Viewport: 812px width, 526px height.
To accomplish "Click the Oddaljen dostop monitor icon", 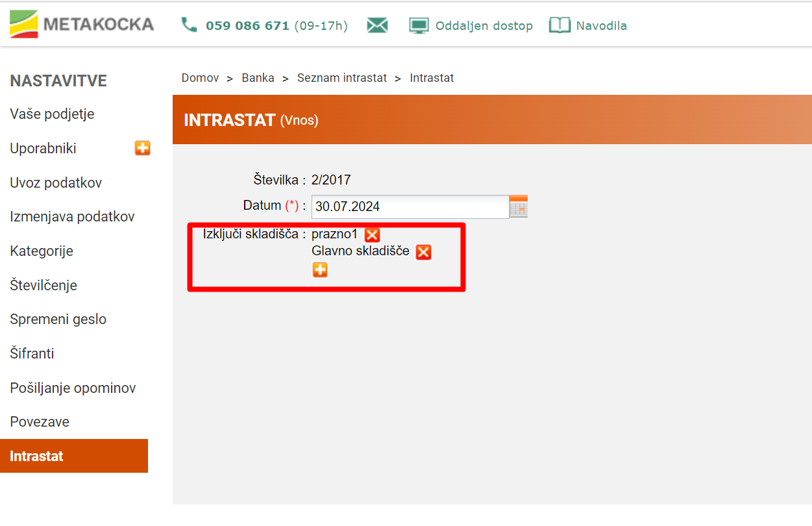I will (x=419, y=25).
